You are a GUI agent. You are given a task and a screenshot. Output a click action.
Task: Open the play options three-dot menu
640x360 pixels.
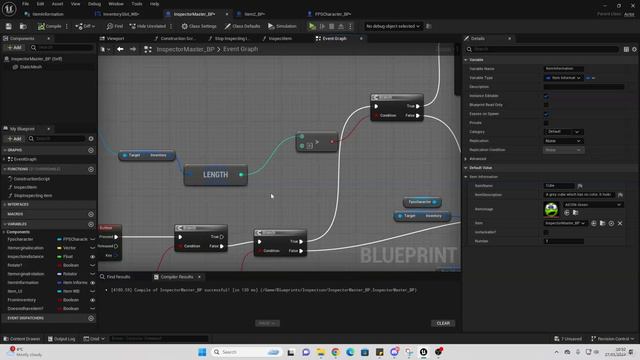pyautogui.click(x=350, y=26)
